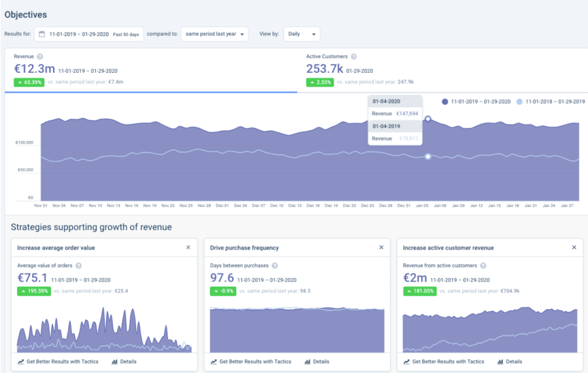Click the calendar icon in date range field
This screenshot has height=373, width=588.
[42, 34]
